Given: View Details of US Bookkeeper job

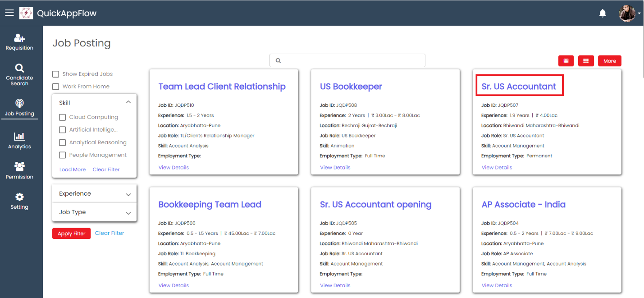Looking at the screenshot, I should coord(335,167).
